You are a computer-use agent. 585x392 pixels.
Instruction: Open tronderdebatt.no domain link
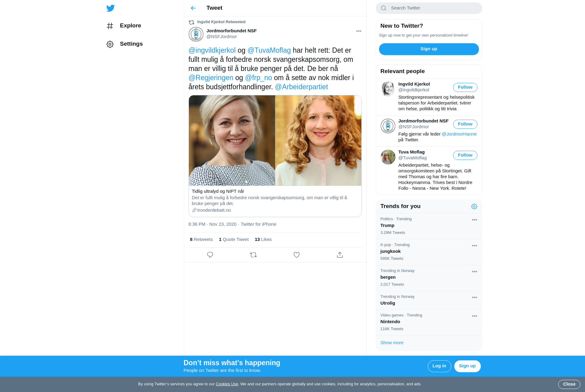click(214, 210)
